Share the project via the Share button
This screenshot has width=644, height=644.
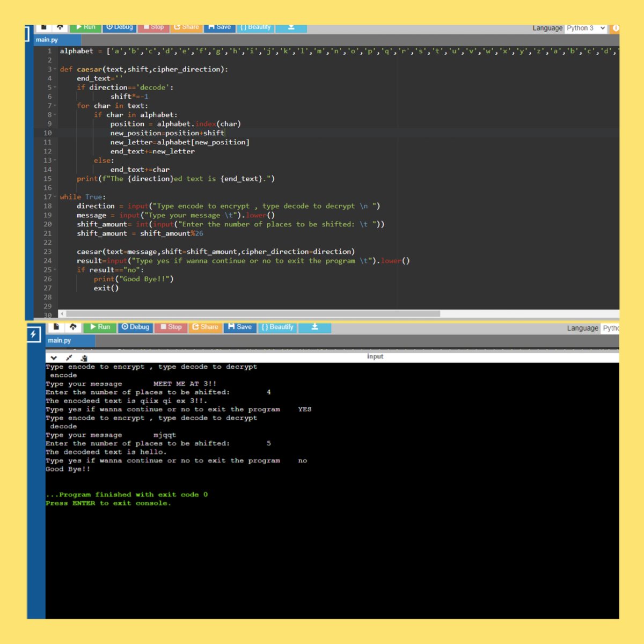pyautogui.click(x=186, y=27)
